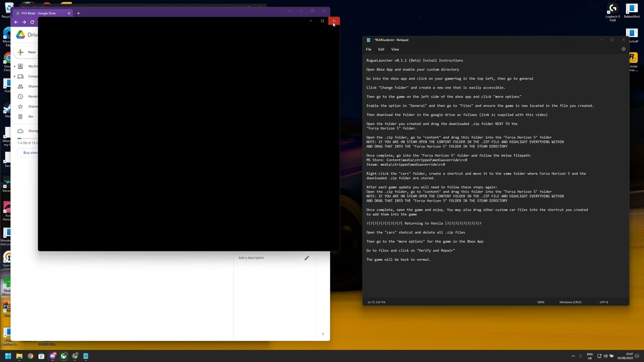Open Recent clock icon in Drive

(21, 97)
